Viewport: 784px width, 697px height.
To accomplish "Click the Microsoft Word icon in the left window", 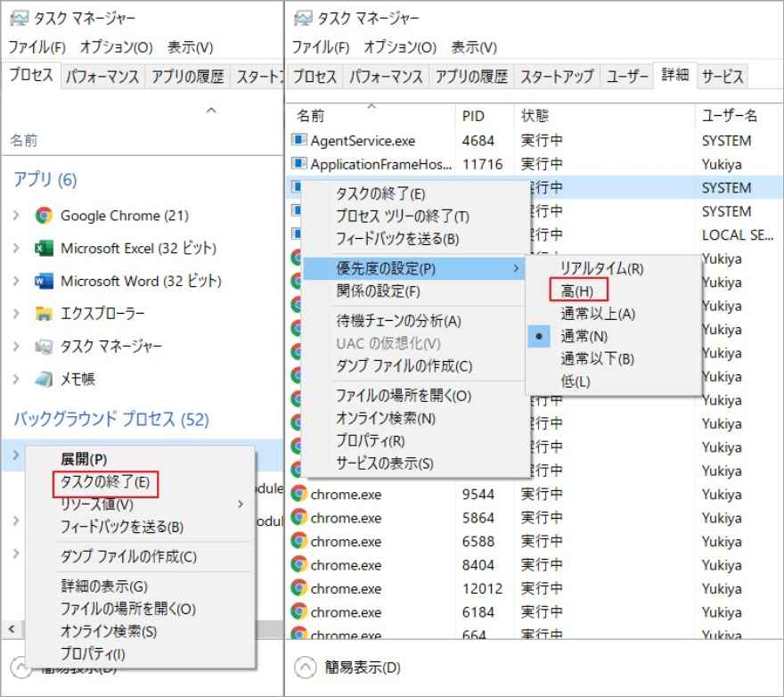I will 44,281.
